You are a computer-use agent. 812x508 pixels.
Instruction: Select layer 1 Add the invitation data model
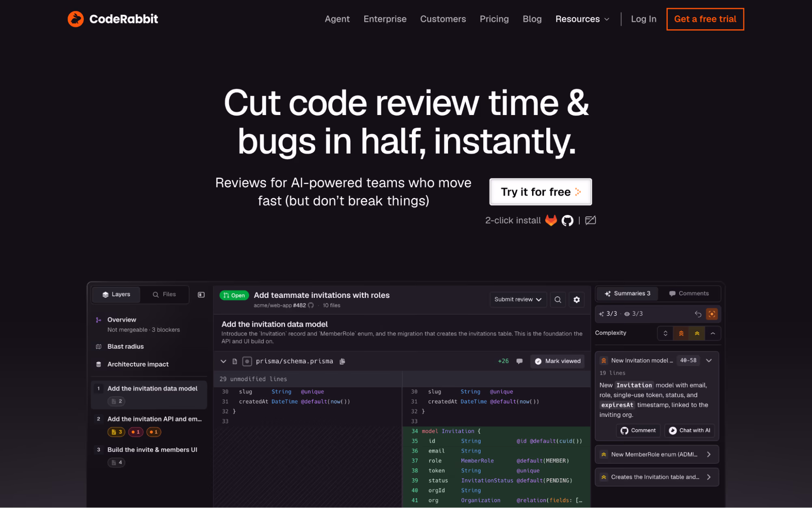(x=149, y=394)
